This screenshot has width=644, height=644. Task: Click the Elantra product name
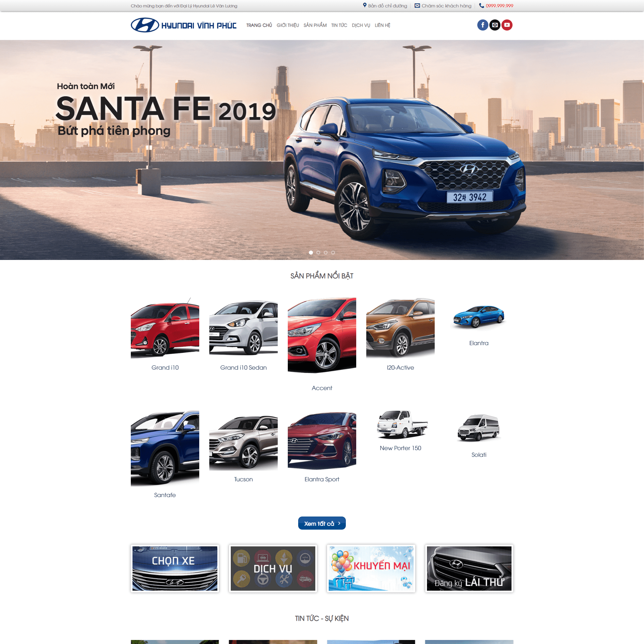pos(479,343)
